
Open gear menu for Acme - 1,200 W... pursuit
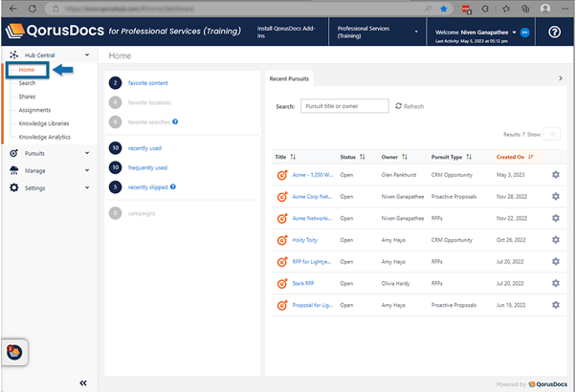556,175
